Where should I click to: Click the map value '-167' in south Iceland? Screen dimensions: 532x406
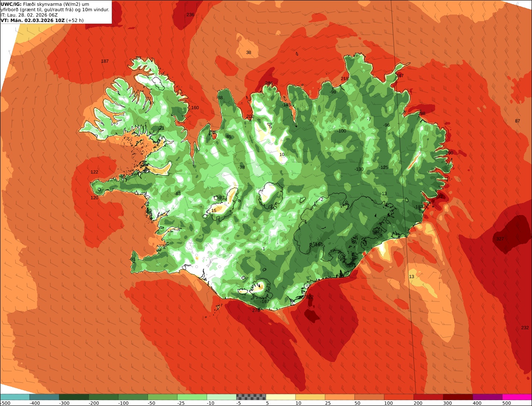[x=264, y=301]
